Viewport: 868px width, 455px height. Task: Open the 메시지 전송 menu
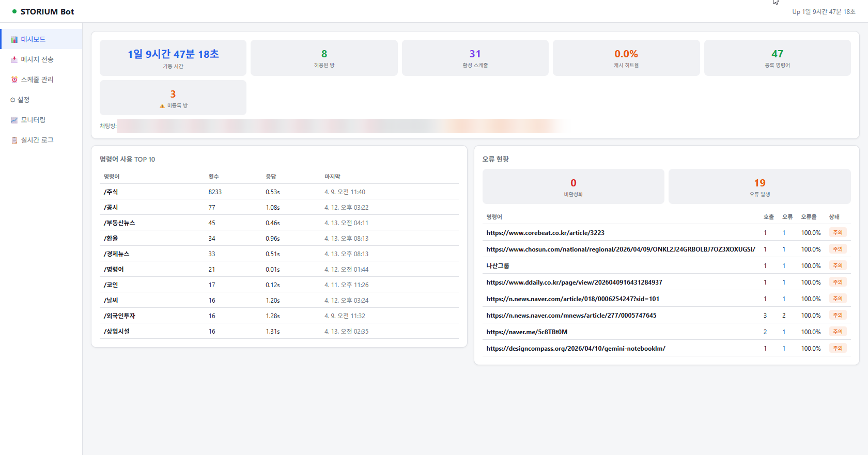[37, 60]
